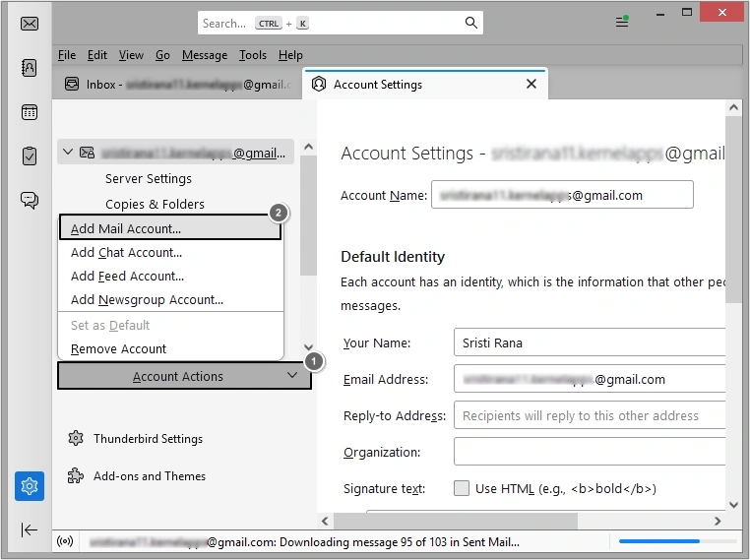Click the gmail account envelope icon
Image resolution: width=750 pixels, height=560 pixels.
pos(87,153)
